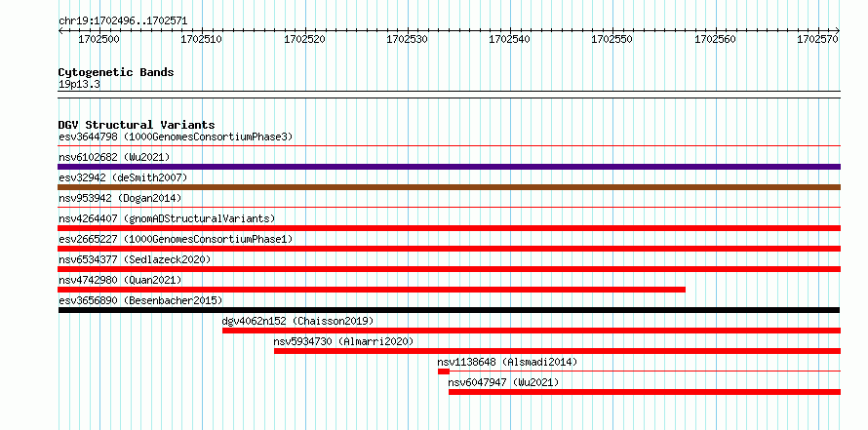Click the brown esv32942 variant bar
The height and width of the screenshot is (430, 868).
[x=449, y=187]
